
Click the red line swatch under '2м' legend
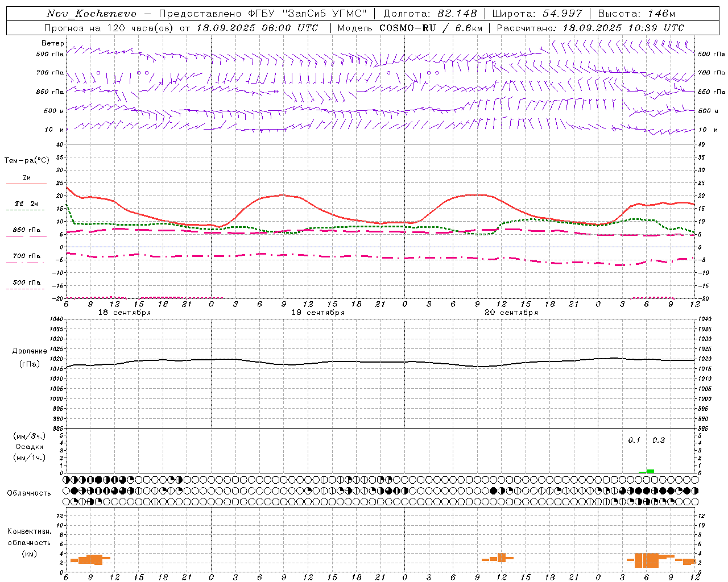(x=26, y=184)
